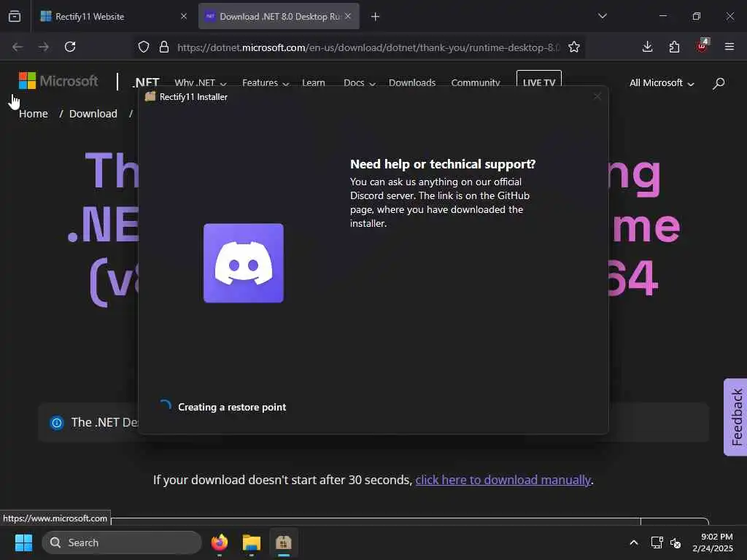The width and height of the screenshot is (747, 560).
Task: Click 'Need help or technical support?' heading
Action: [x=443, y=164]
